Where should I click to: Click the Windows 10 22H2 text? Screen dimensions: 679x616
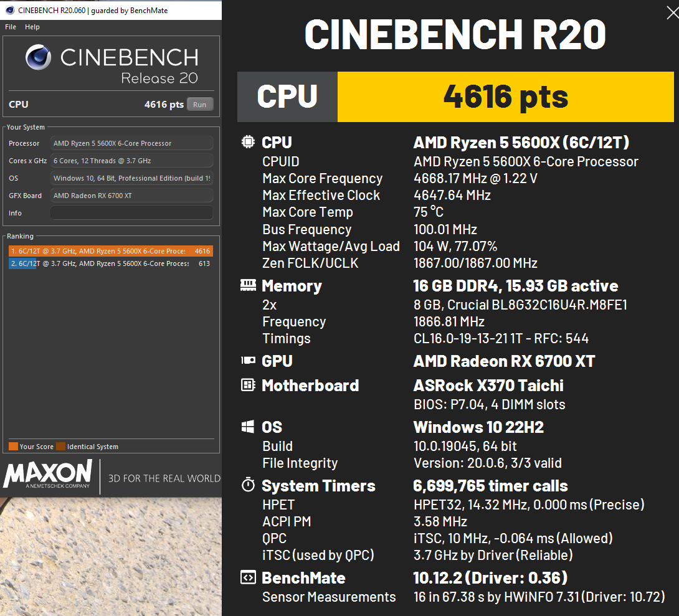point(478,427)
